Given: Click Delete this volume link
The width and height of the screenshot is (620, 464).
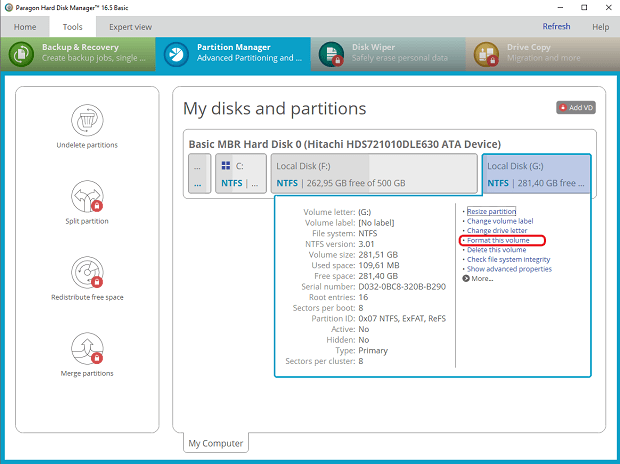Looking at the screenshot, I should [496, 250].
